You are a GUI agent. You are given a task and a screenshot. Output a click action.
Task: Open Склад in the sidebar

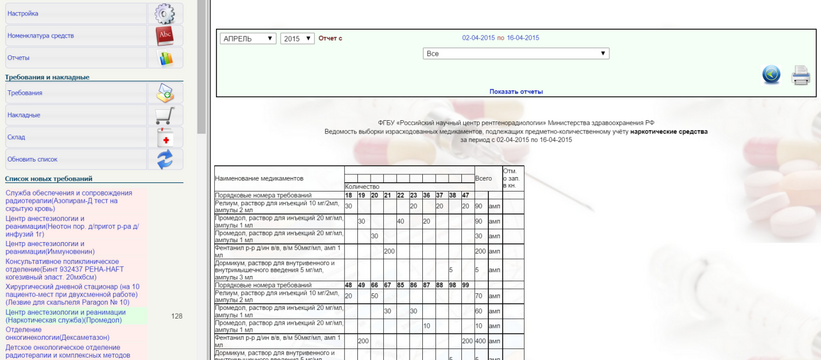coord(76,137)
